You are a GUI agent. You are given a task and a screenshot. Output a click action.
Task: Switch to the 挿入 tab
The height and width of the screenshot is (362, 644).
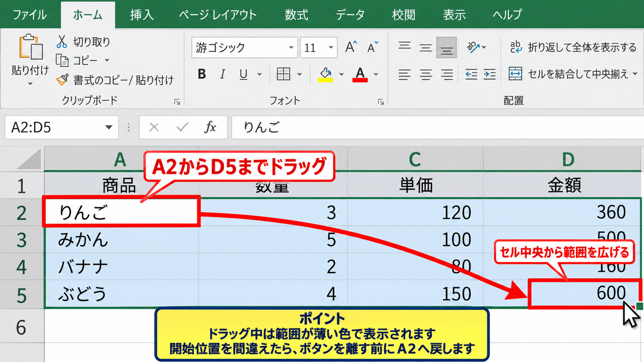point(142,15)
